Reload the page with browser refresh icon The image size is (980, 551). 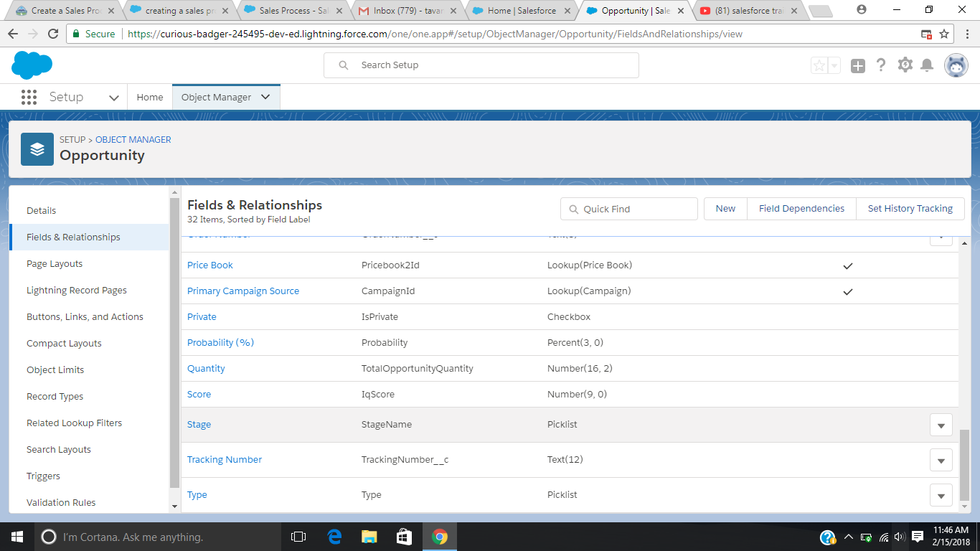click(53, 34)
